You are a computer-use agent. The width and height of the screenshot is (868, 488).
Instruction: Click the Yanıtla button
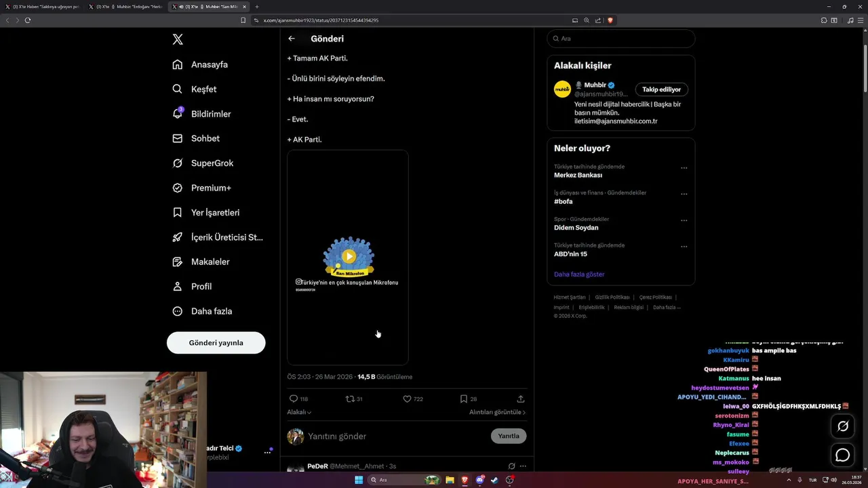click(x=509, y=436)
